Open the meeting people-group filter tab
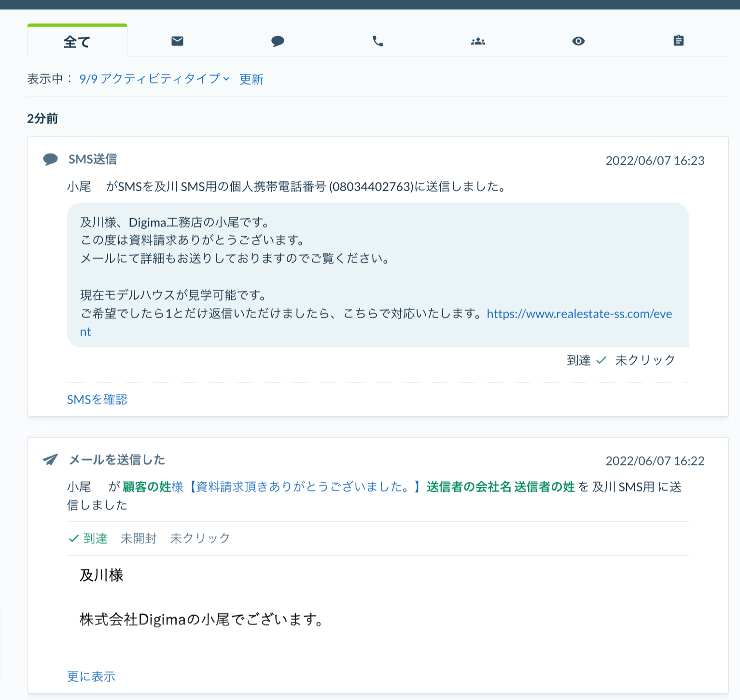The height and width of the screenshot is (700, 740). (478, 41)
